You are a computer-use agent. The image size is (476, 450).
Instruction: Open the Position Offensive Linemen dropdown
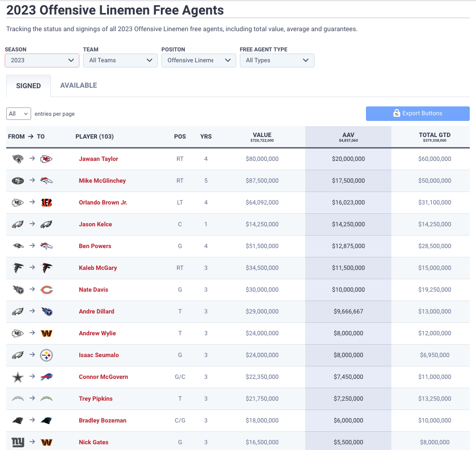[198, 60]
